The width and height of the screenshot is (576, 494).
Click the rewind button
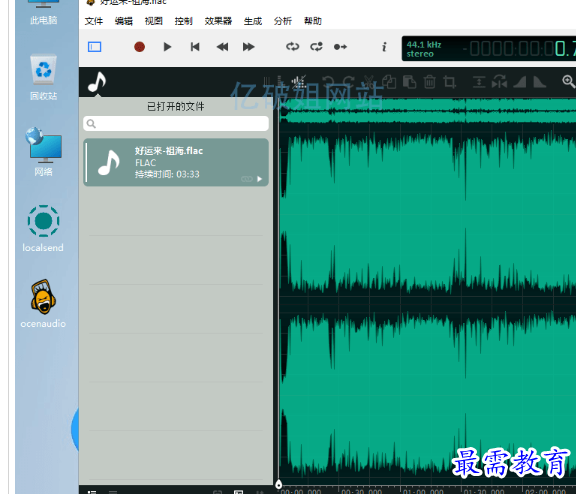click(x=222, y=47)
